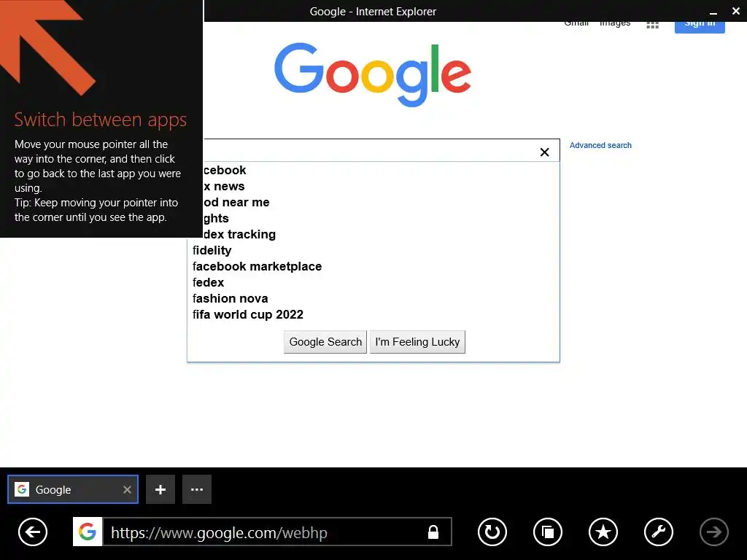The image size is (747, 560).
Task: Open the Advanced search link
Action: pos(600,145)
